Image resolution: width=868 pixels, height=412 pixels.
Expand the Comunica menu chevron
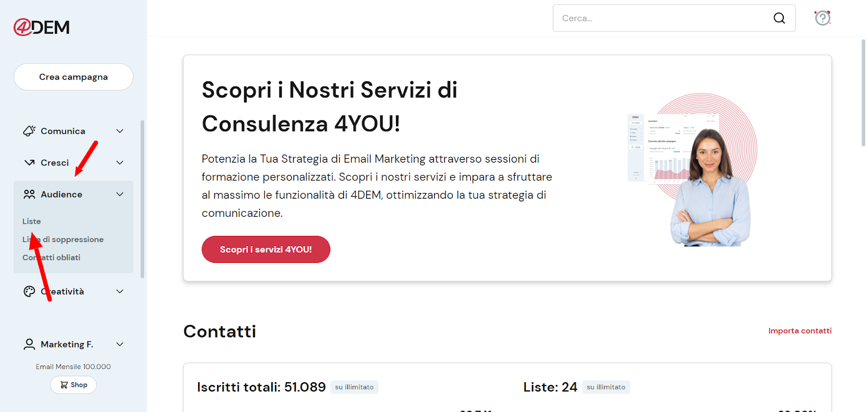120,131
